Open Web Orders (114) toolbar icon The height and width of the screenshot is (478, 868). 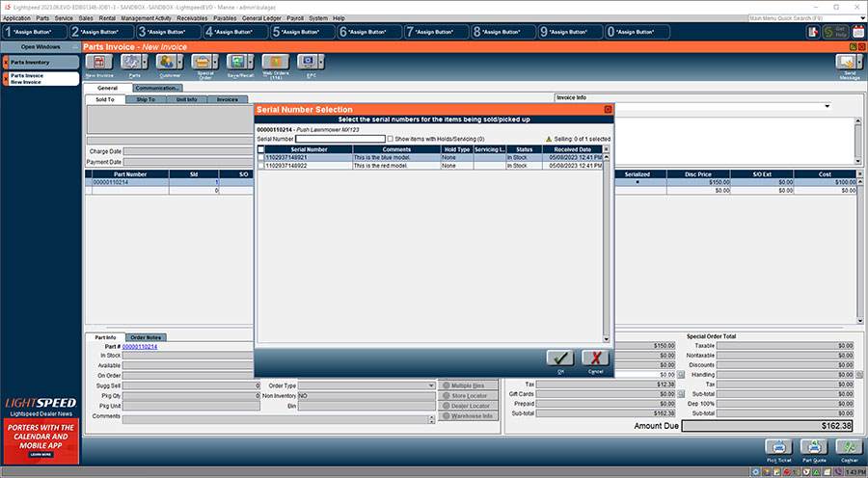click(276, 62)
